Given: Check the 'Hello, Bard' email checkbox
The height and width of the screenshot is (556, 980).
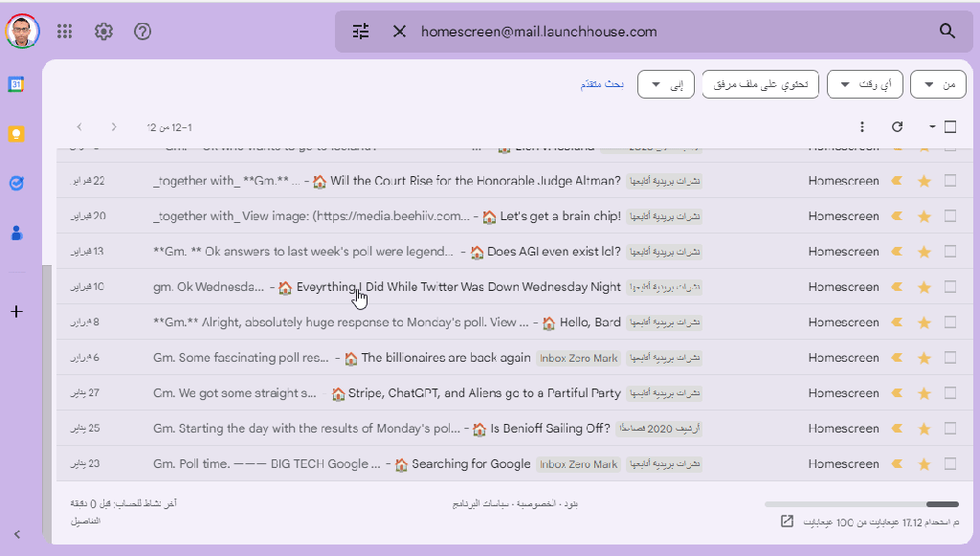Looking at the screenshot, I should (x=949, y=322).
